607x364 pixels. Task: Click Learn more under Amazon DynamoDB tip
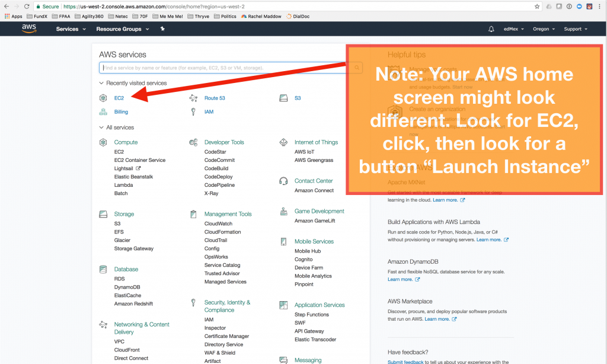(400, 280)
